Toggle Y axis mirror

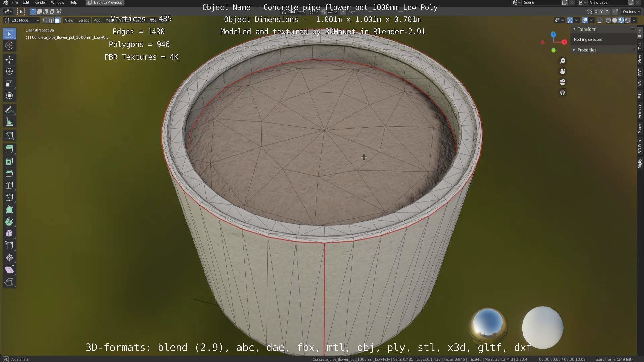click(601, 12)
